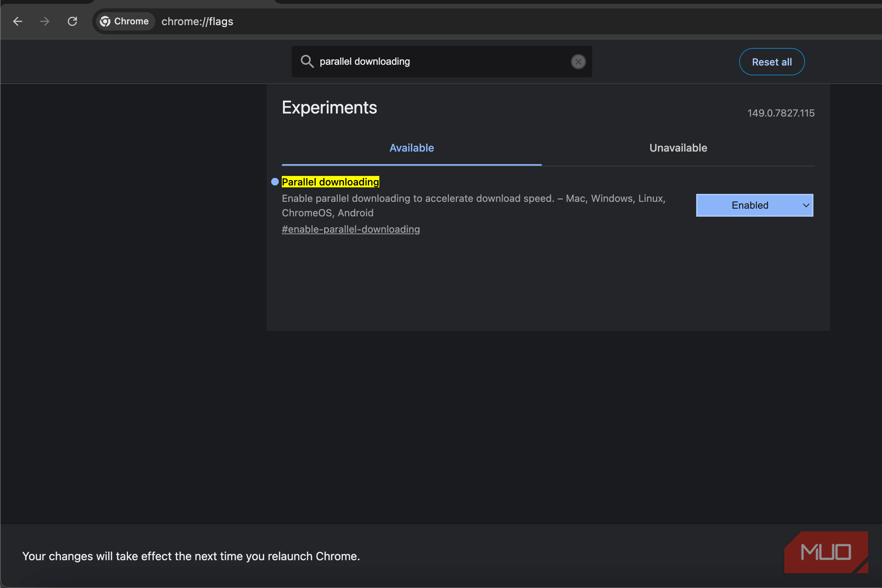The image size is (882, 588).
Task: Click the relaunch Chrome notice text
Action: coord(191,556)
